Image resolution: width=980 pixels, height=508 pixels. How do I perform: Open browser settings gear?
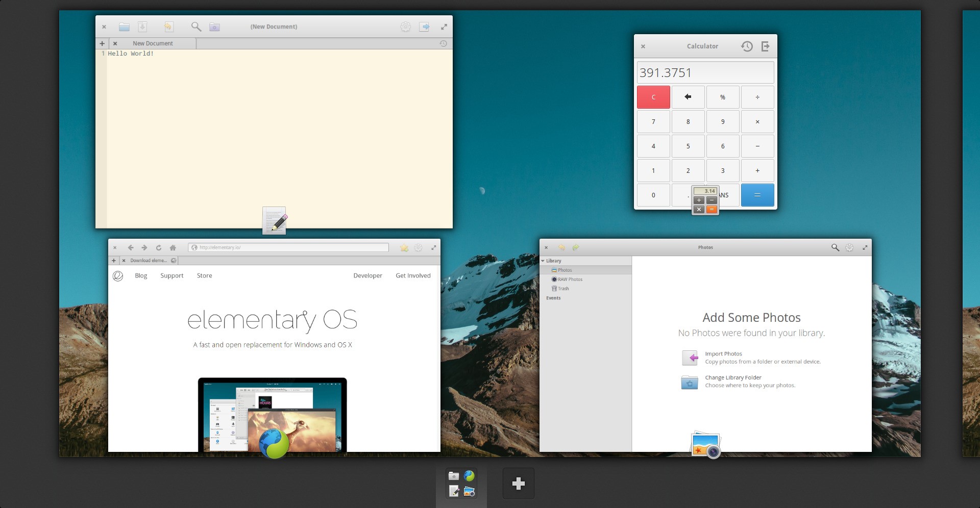(x=418, y=248)
